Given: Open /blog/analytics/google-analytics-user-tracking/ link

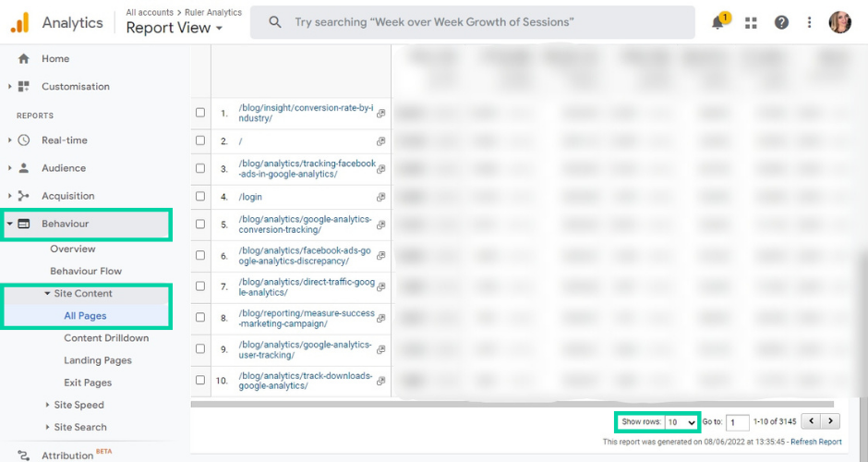Looking at the screenshot, I should click(x=305, y=349).
